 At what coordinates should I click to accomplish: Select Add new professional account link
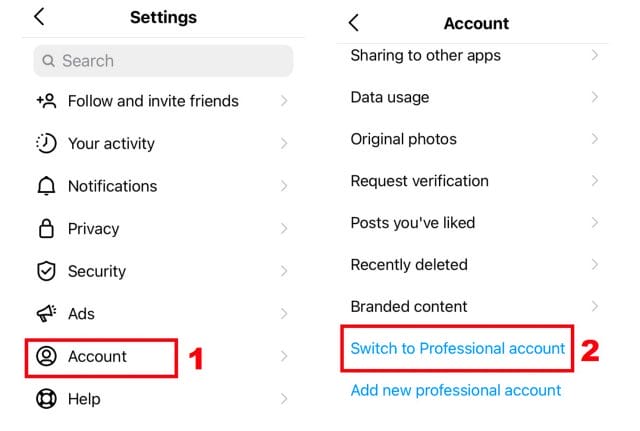tap(456, 391)
